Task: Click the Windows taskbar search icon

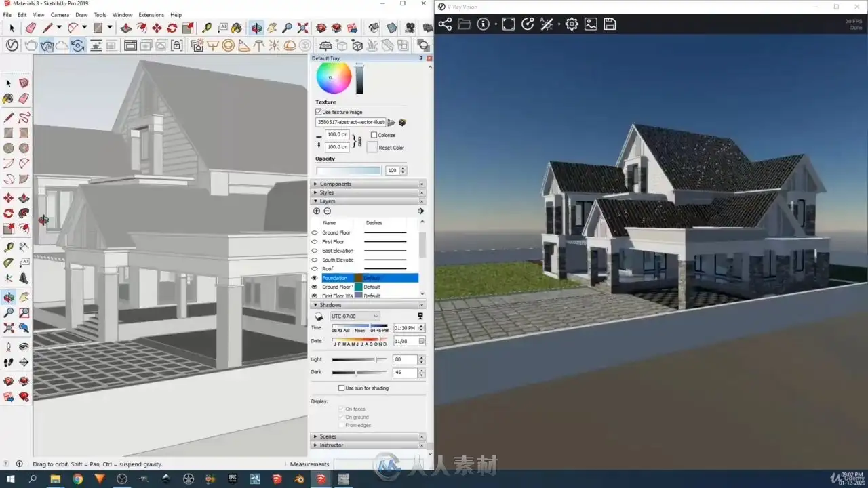Action: coord(33,479)
